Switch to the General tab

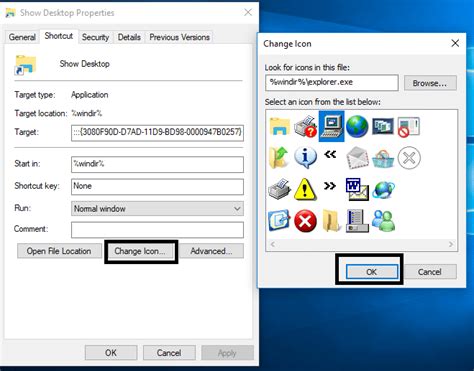pyautogui.click(x=22, y=37)
